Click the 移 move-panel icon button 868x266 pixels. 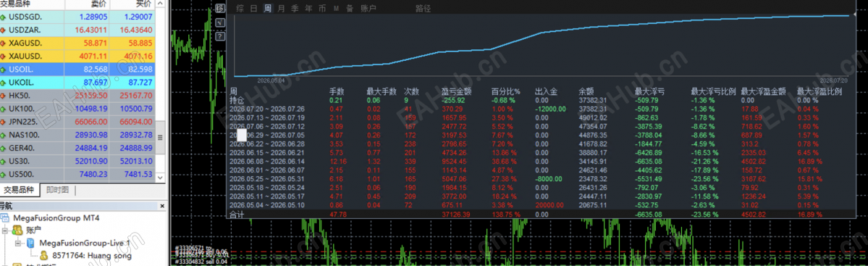point(220,8)
